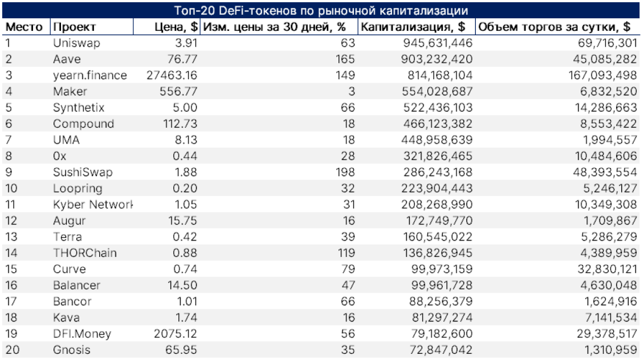Click the trading volume 167,093,498
This screenshot has height=359, width=644.
(602, 75)
